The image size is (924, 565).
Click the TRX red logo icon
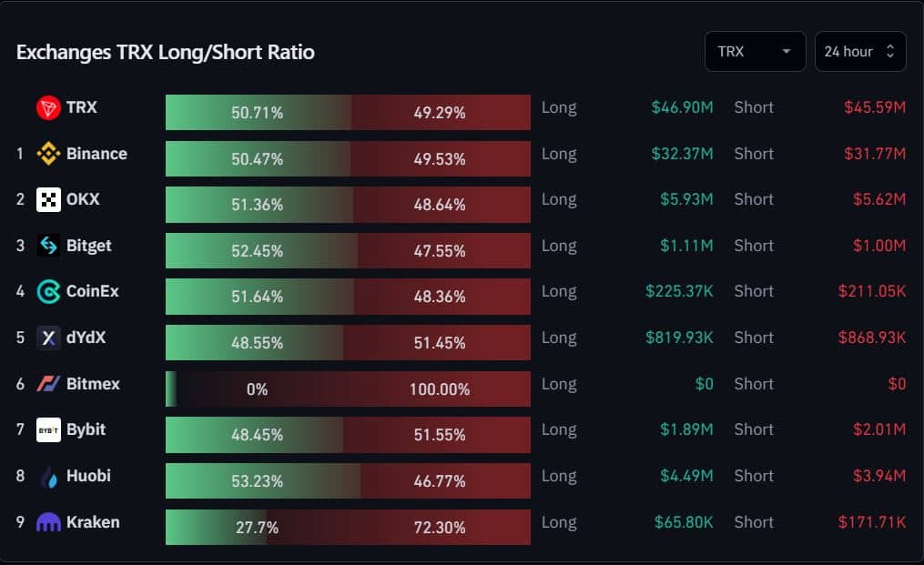(48, 108)
